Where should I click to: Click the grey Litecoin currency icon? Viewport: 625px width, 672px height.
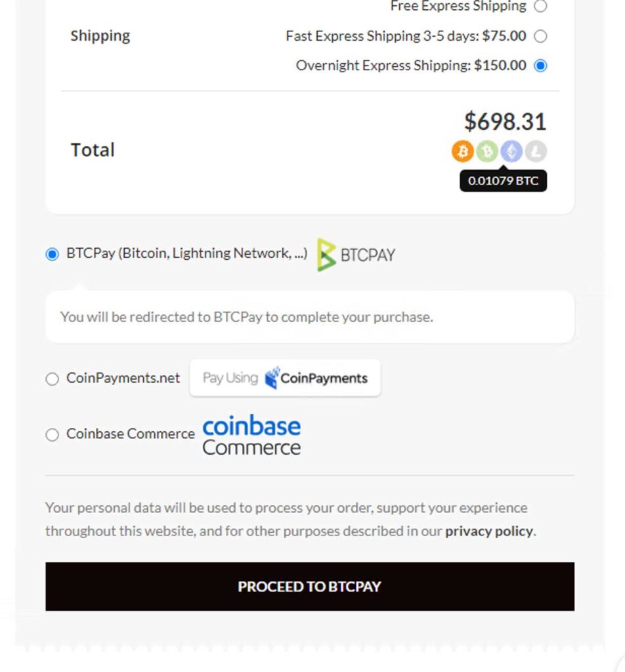tap(535, 152)
